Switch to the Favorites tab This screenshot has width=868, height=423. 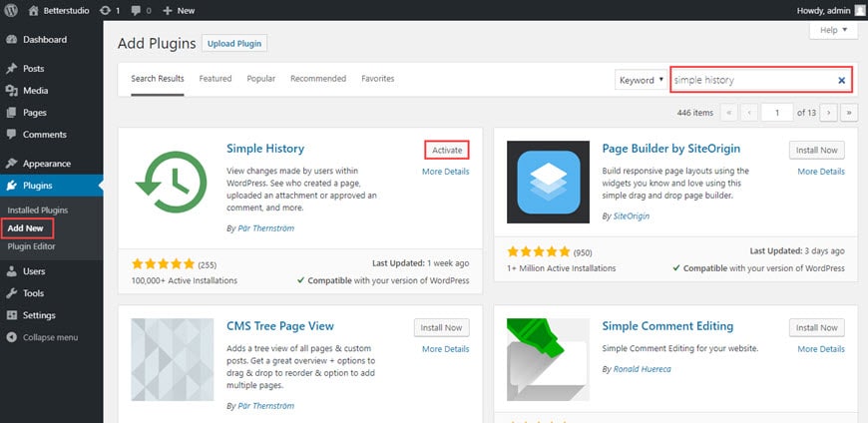point(378,79)
